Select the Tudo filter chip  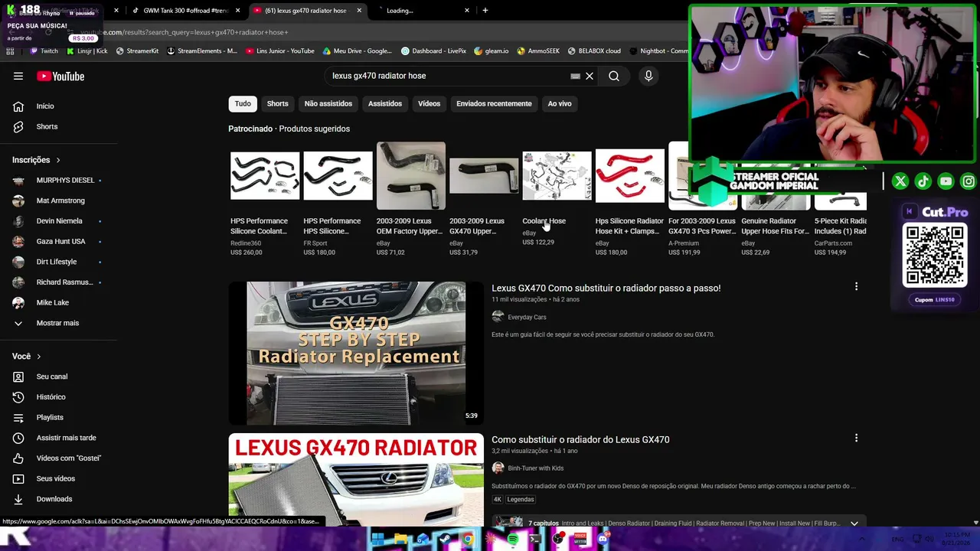[x=243, y=103]
